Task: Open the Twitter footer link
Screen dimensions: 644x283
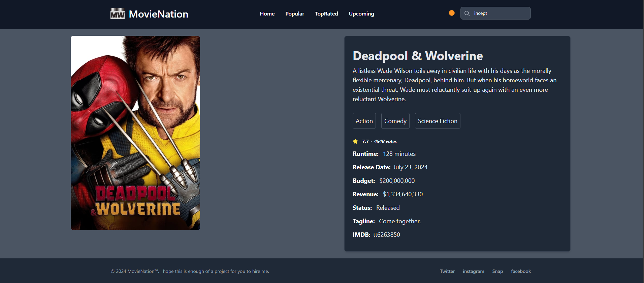Action: click(447, 271)
